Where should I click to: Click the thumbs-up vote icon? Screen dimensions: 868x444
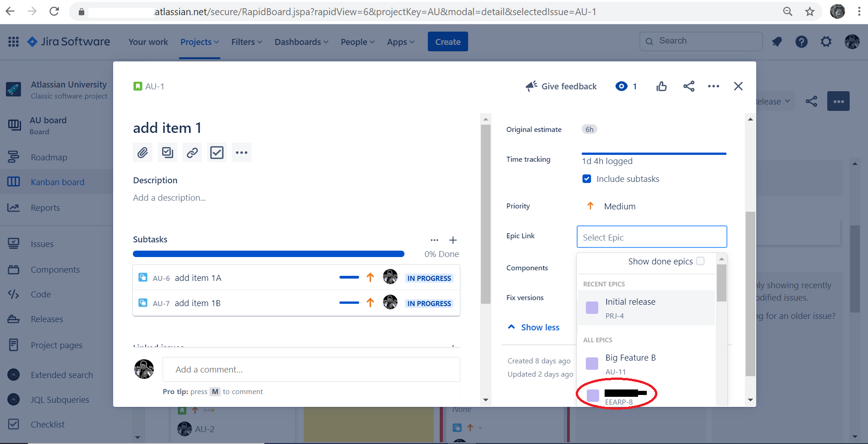click(661, 86)
